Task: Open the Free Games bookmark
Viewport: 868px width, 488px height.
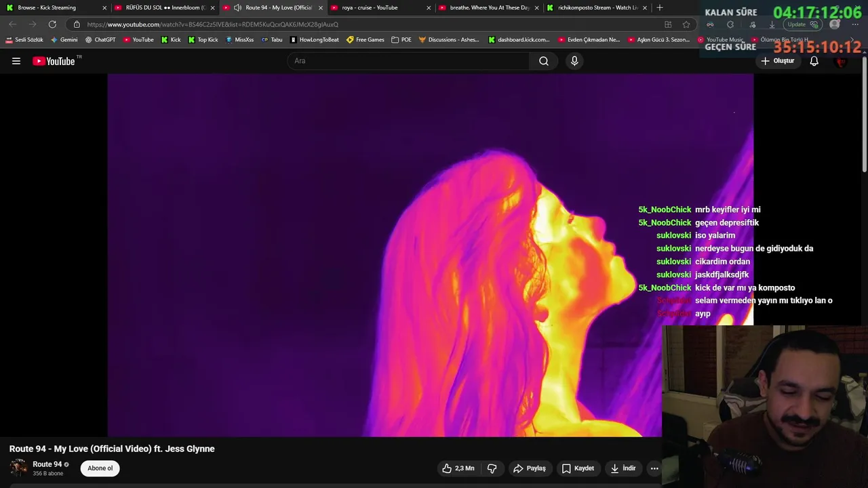Action: click(366, 40)
